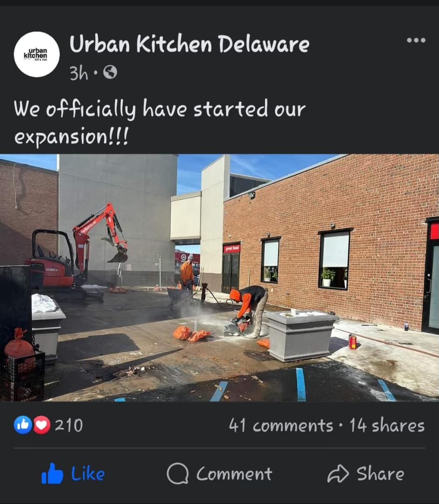This screenshot has height=504, width=439.
Task: Open comment box via Comment button
Action: (x=219, y=474)
